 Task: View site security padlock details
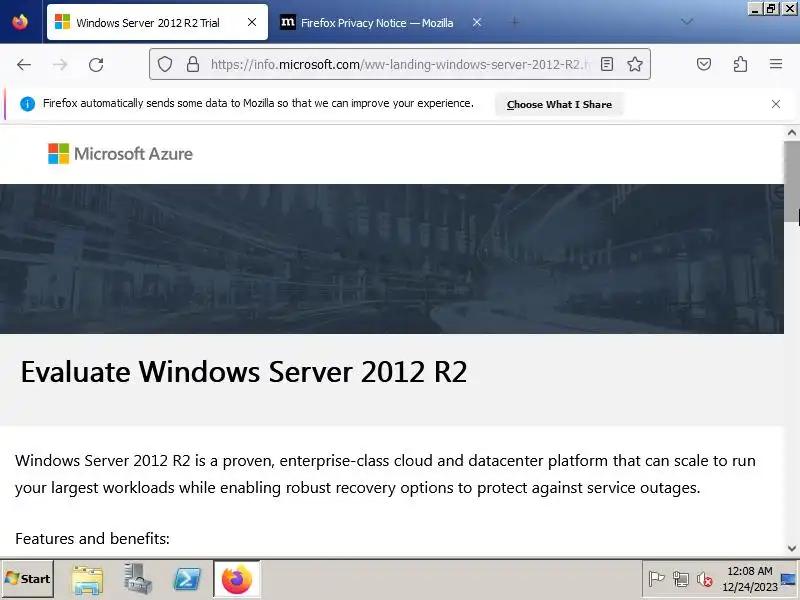[x=193, y=64]
